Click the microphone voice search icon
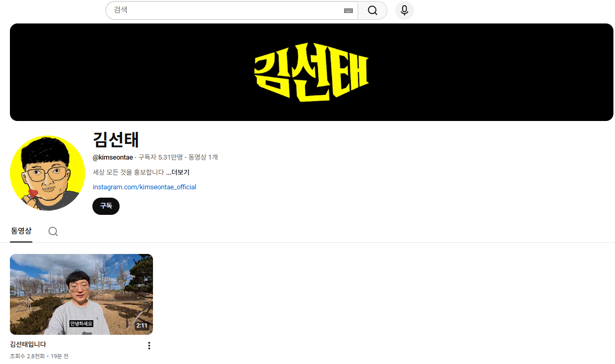The height and width of the screenshot is (364, 615). point(404,10)
